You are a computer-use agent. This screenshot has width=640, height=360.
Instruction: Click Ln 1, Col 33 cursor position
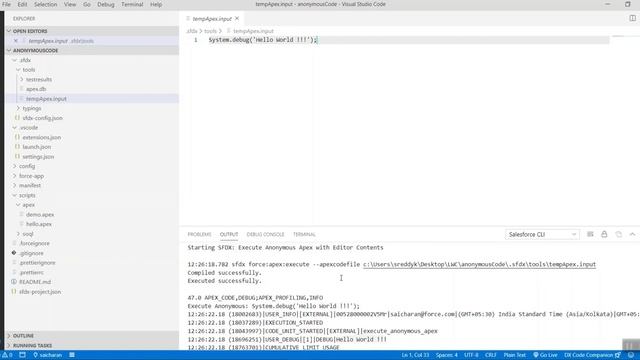click(x=415, y=355)
